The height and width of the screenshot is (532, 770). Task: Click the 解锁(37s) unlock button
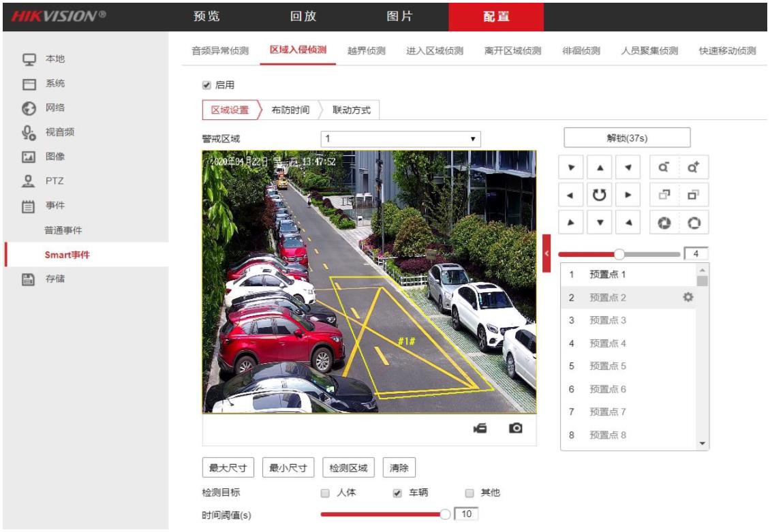click(x=627, y=138)
